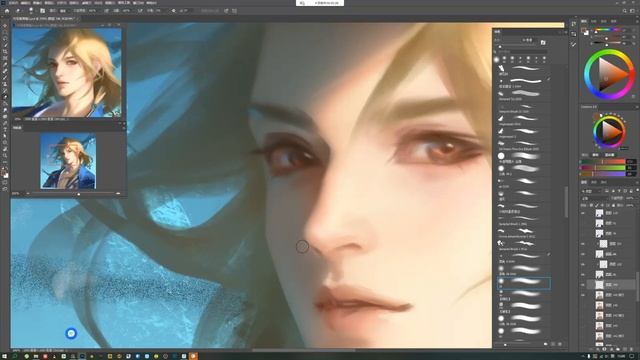Click the brush panel vertical scrollbar

566,202
